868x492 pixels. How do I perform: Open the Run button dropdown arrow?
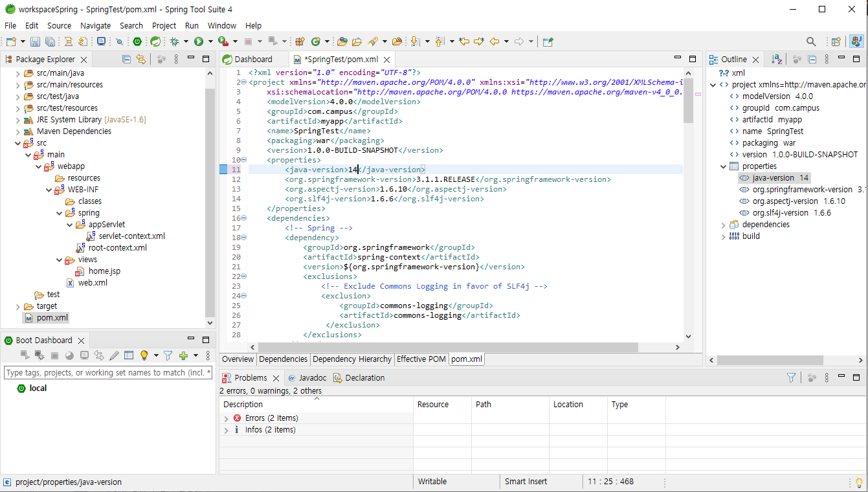pyautogui.click(x=211, y=41)
